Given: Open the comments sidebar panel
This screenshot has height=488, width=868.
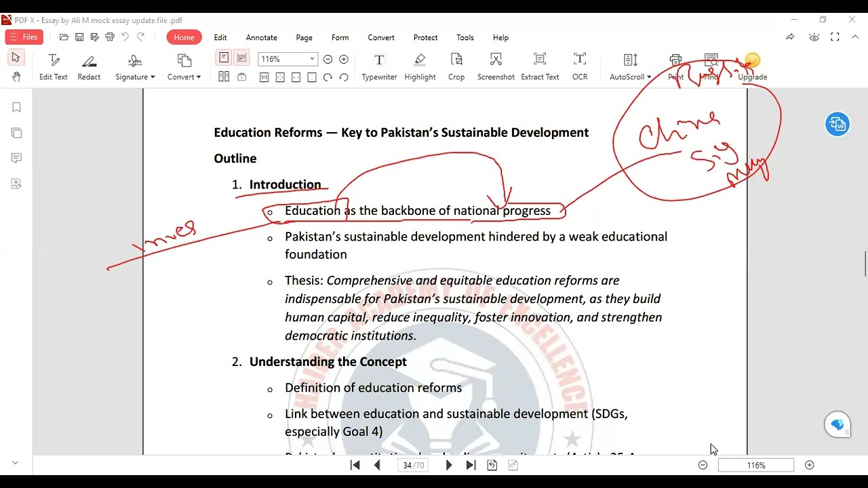Looking at the screenshot, I should click(16, 158).
